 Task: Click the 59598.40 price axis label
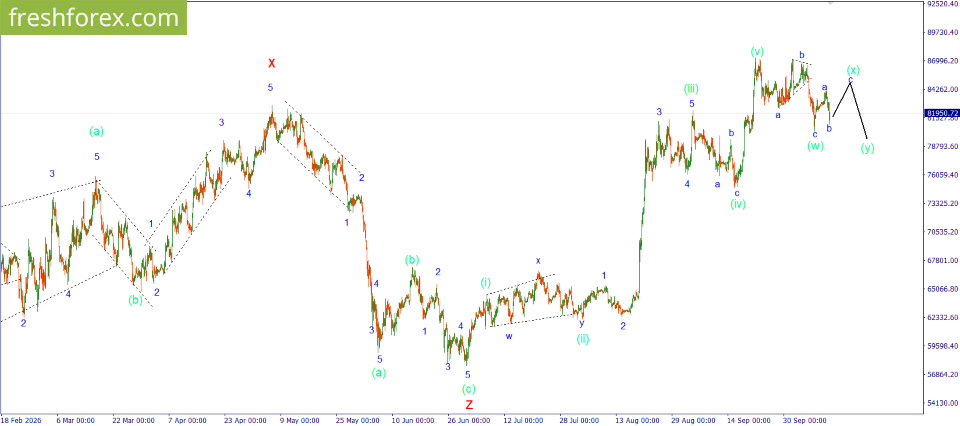coord(942,346)
